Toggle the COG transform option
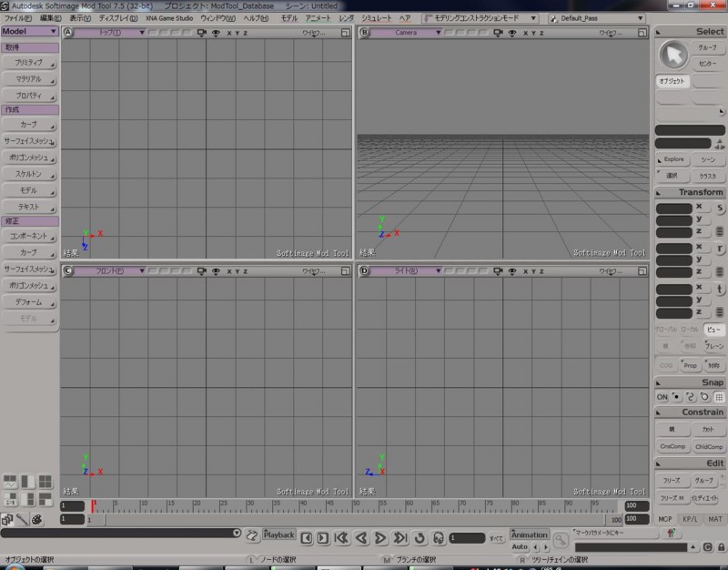The height and width of the screenshot is (570, 728). (666, 365)
